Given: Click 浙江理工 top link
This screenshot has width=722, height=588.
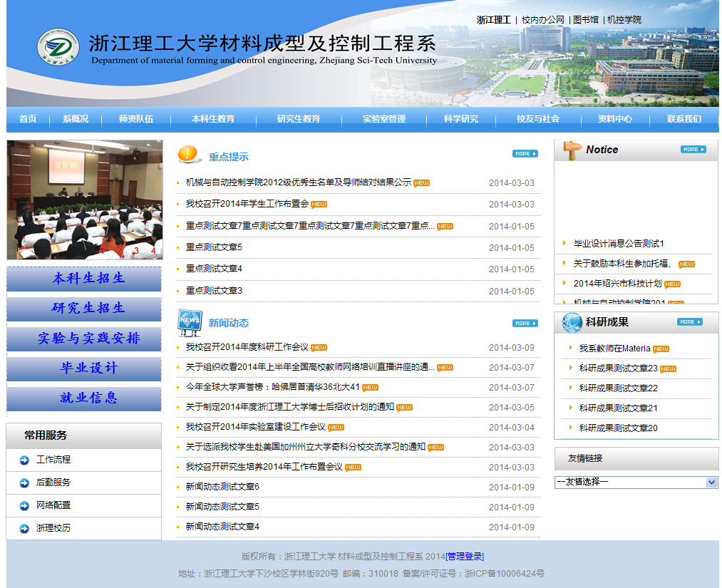Looking at the screenshot, I should point(494,20).
